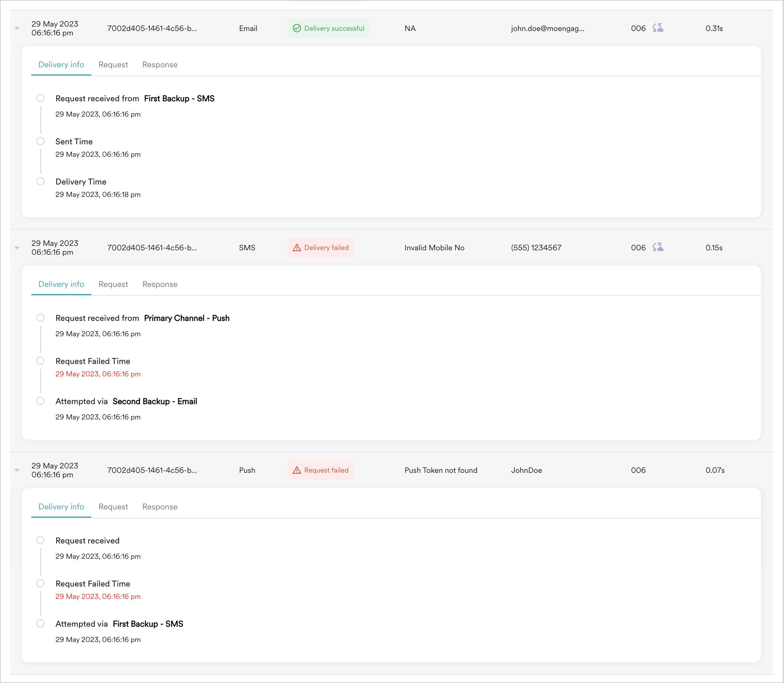Click circle beside Attempted via Second Backup - Email
The image size is (784, 683).
click(40, 401)
